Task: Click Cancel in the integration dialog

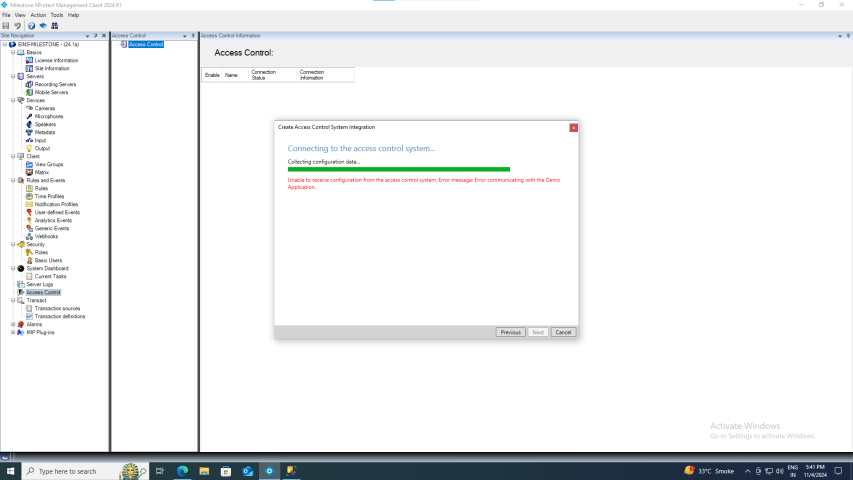Action: click(563, 332)
